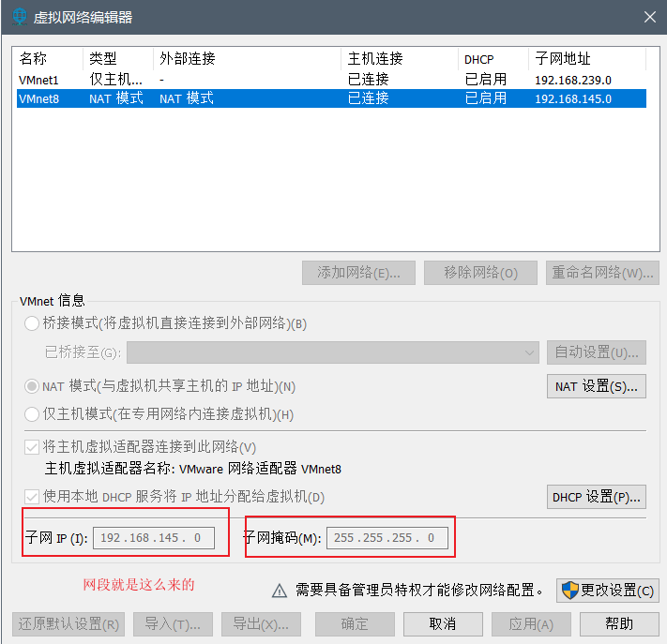
Task: Select the 仅主机模式 radio button
Action: click(x=32, y=414)
